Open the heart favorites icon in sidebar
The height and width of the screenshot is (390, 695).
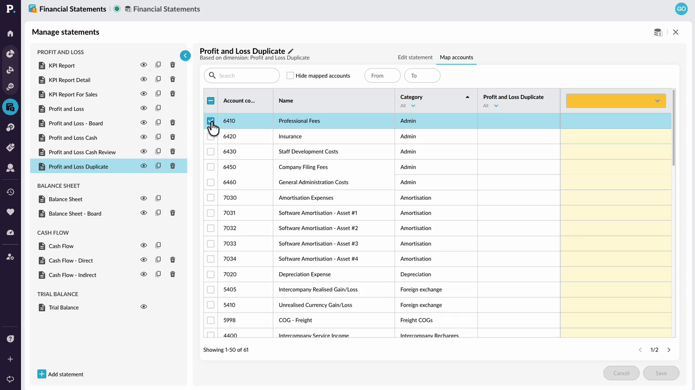10,212
